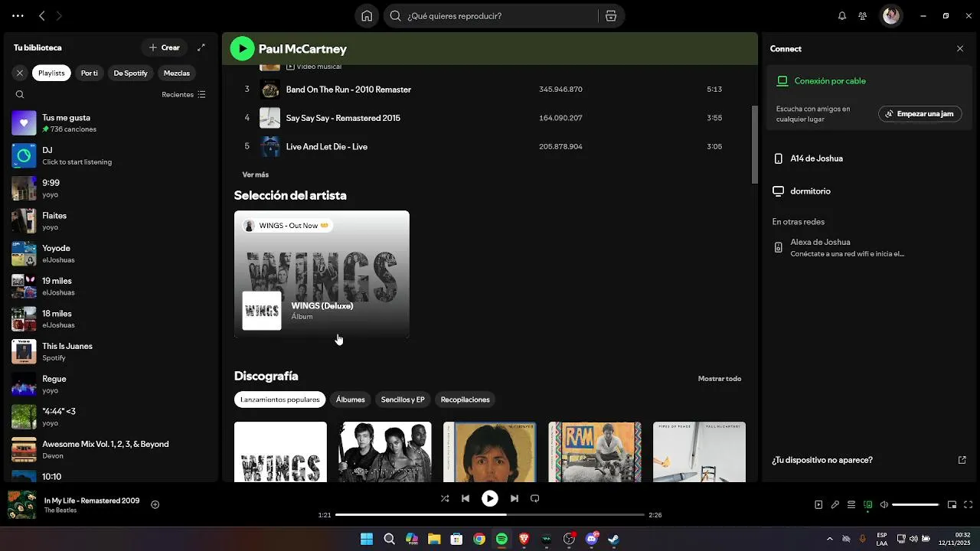The image size is (980, 551).
Task: Open Steam from the taskbar
Action: 614,539
